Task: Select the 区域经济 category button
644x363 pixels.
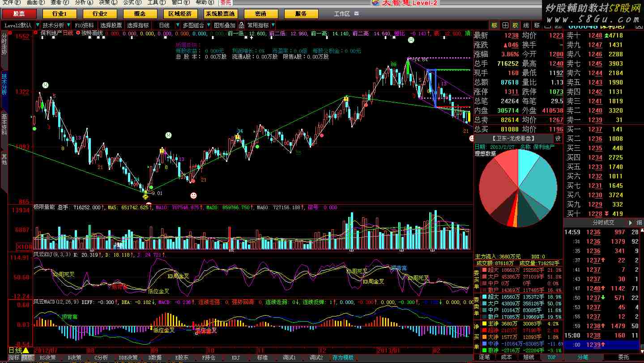Action: pos(180,14)
